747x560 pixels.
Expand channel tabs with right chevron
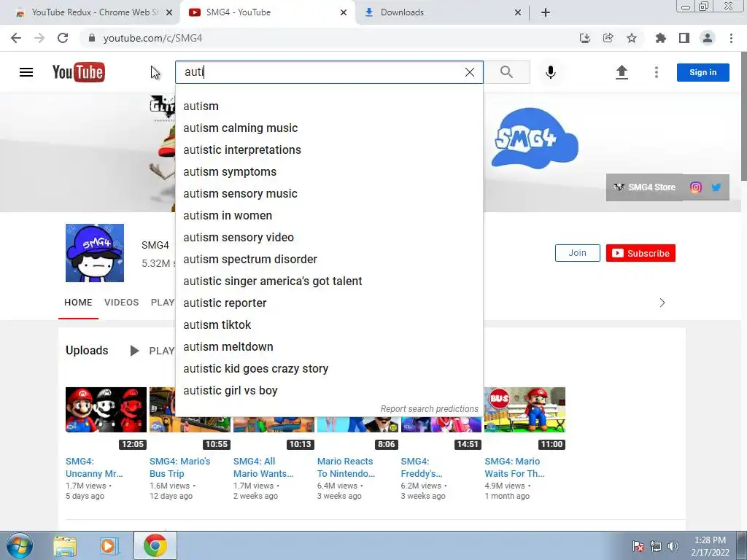(x=662, y=303)
